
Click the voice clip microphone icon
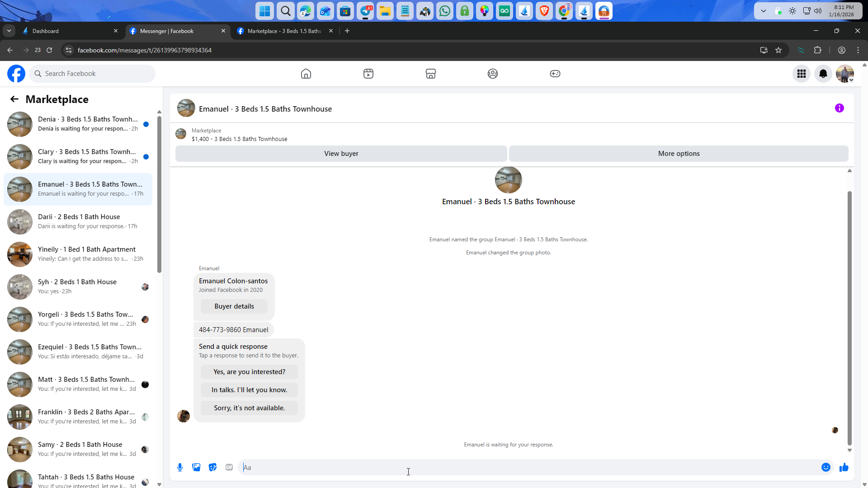pos(180,467)
